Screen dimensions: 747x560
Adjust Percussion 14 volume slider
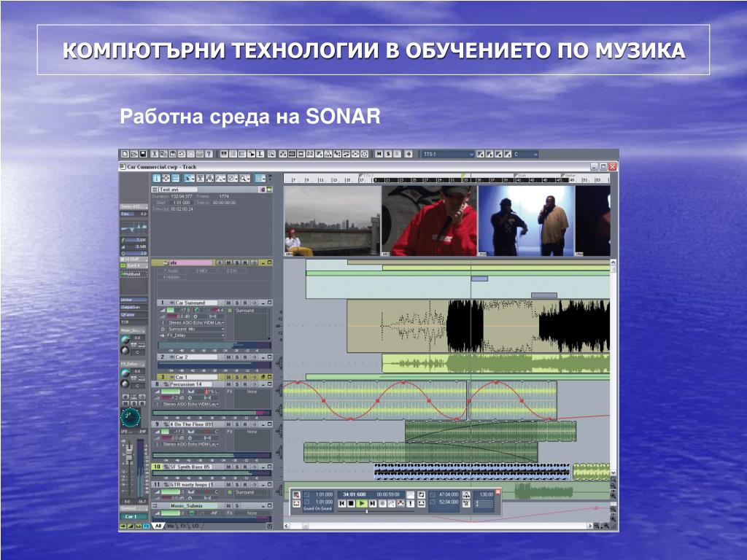[x=171, y=392]
